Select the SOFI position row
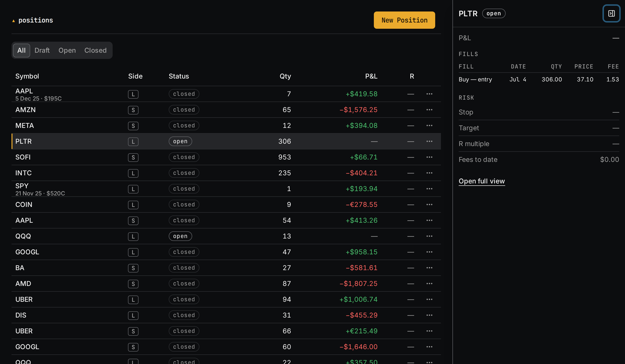Viewport: 625px width, 364px height. coord(226,157)
